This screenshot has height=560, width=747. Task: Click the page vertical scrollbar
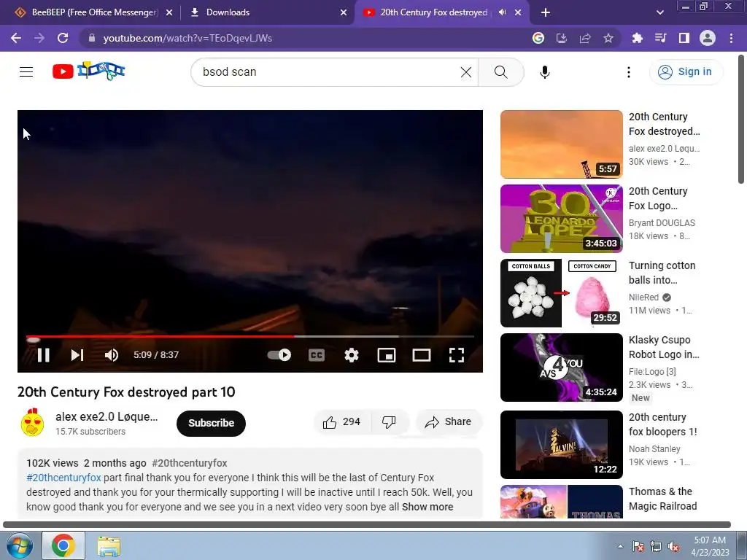(741, 119)
